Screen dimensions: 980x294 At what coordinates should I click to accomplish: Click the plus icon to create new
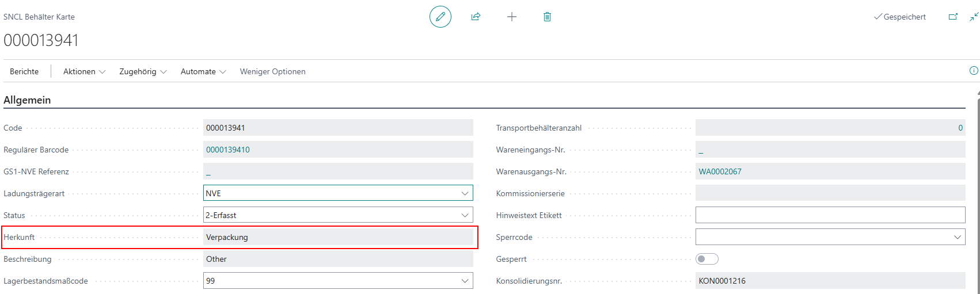point(511,17)
